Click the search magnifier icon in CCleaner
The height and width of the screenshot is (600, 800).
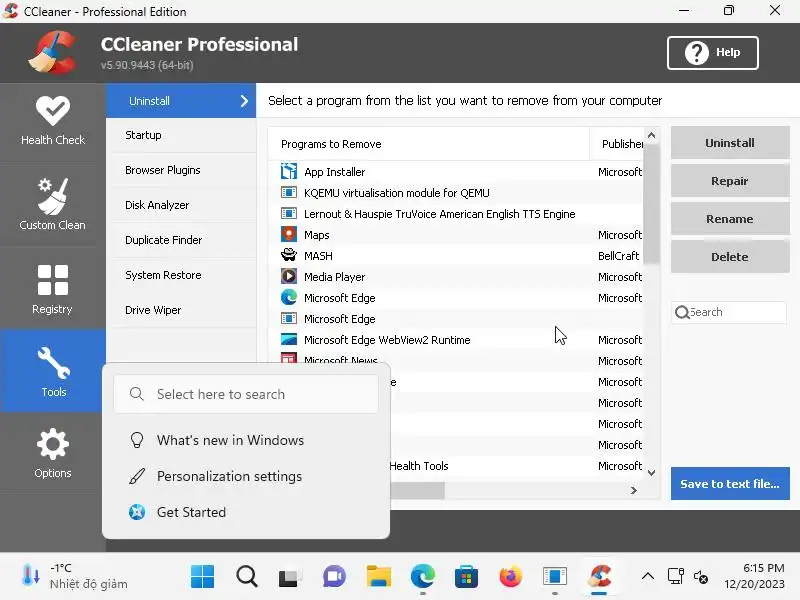[682, 312]
